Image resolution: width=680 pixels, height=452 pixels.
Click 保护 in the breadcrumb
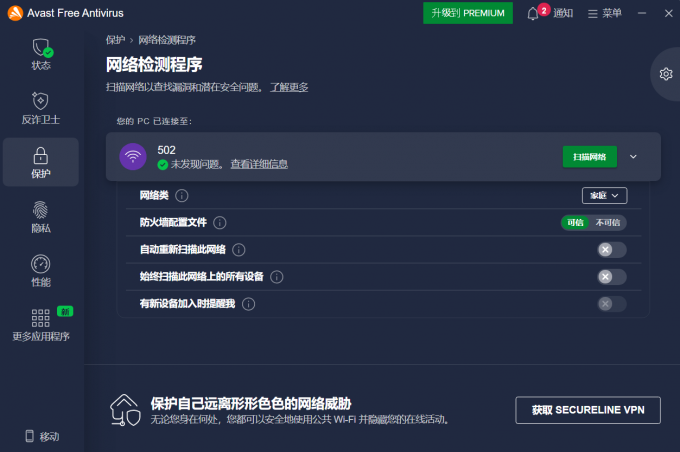coord(115,40)
